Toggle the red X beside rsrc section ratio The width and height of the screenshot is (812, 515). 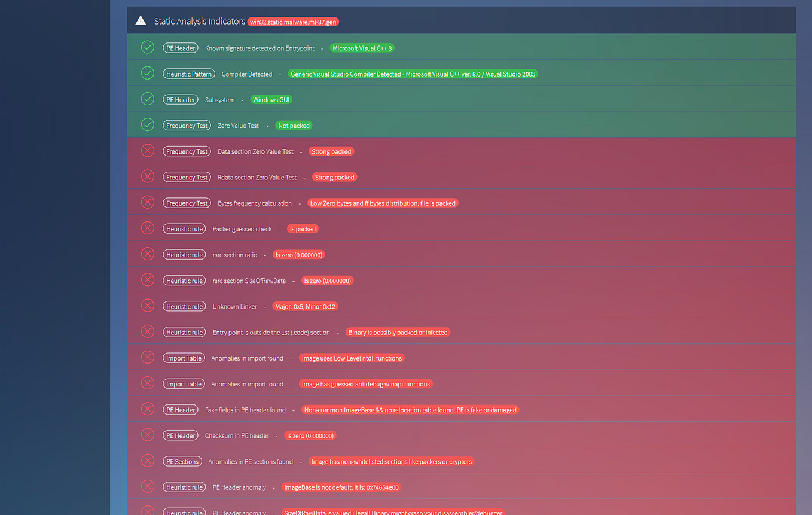pyautogui.click(x=148, y=254)
